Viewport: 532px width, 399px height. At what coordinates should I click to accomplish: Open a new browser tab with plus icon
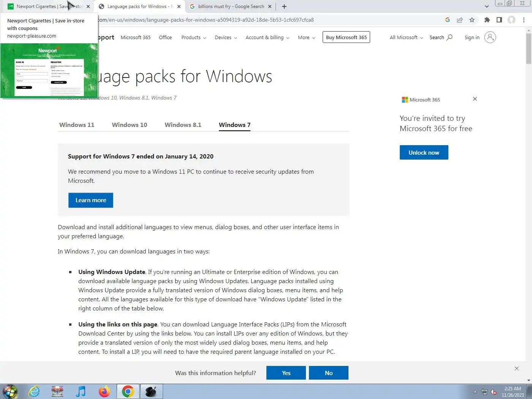[284, 6]
